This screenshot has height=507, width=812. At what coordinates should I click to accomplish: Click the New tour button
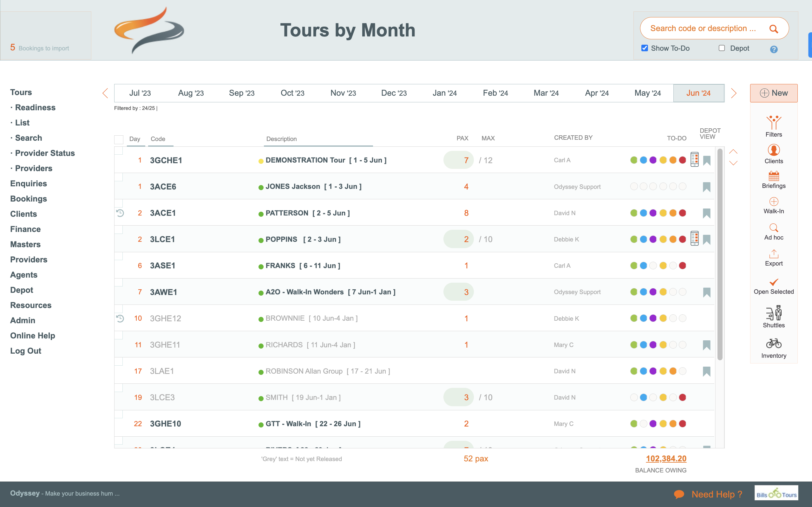coord(773,93)
